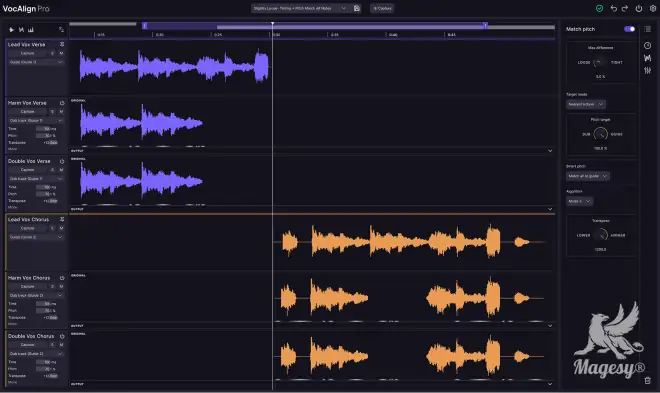Expand output chevron on Double Vox Chorus lane
This screenshot has width=660, height=393.
(x=550, y=384)
